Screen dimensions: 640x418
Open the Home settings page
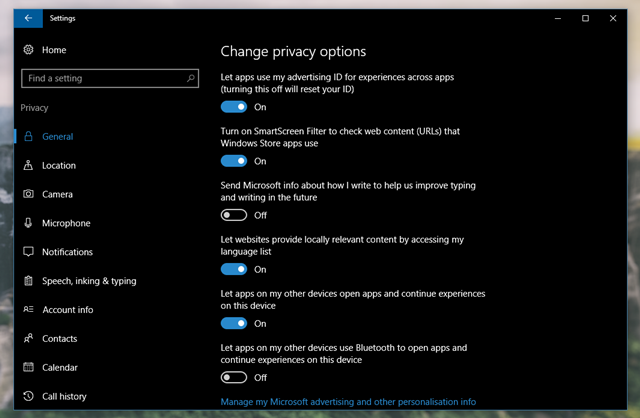54,50
